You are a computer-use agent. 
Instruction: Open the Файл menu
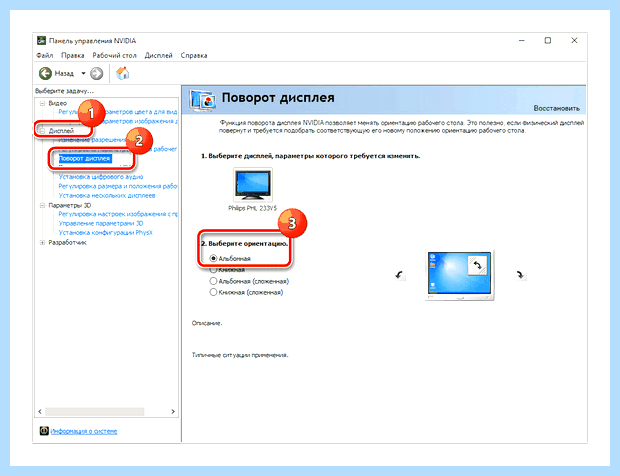coord(45,55)
